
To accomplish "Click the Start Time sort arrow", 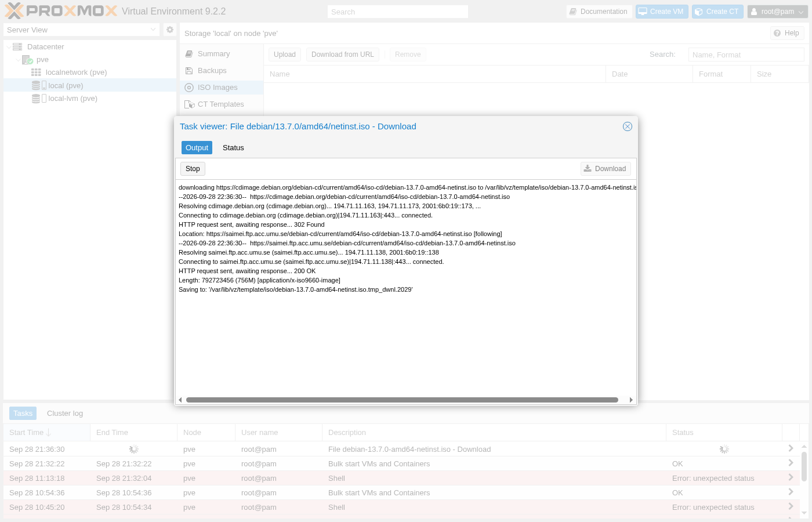I will [49, 433].
